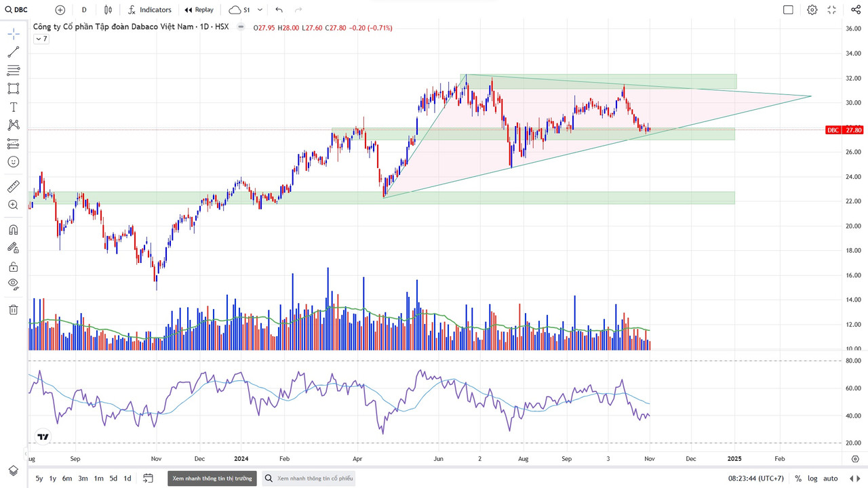
Task: Open the patterns drawing tool
Action: pos(14,125)
